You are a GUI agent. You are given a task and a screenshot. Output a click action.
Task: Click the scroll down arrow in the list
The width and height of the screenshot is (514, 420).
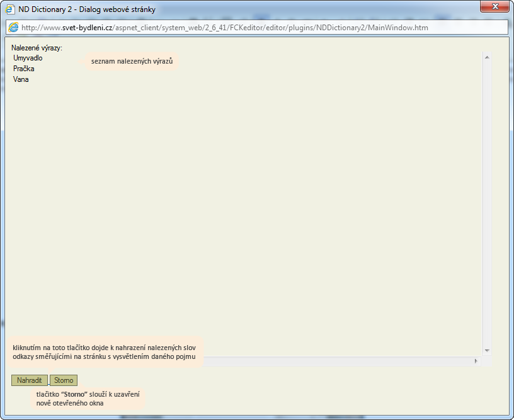tap(487, 351)
